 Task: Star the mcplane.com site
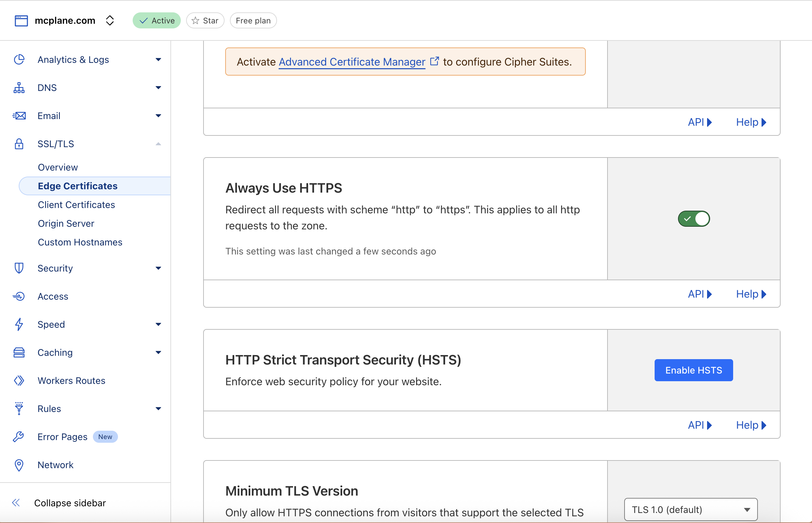coord(205,21)
